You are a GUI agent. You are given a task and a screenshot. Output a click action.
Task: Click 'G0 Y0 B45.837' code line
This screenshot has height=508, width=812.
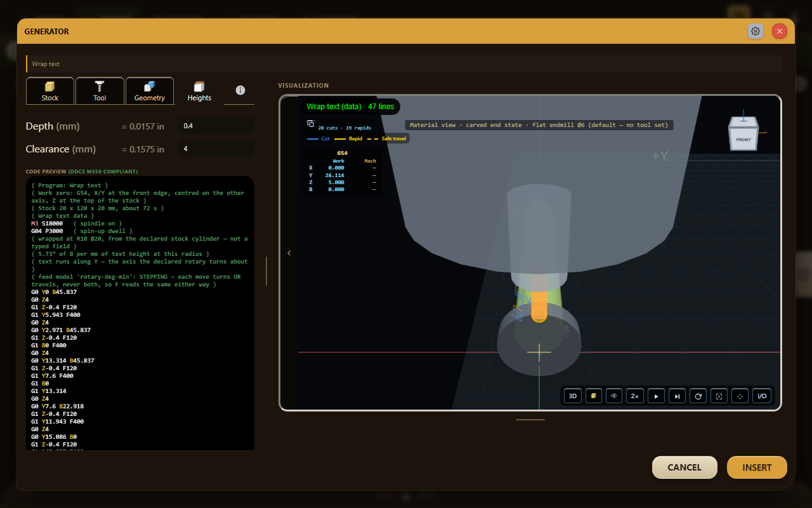54,292
